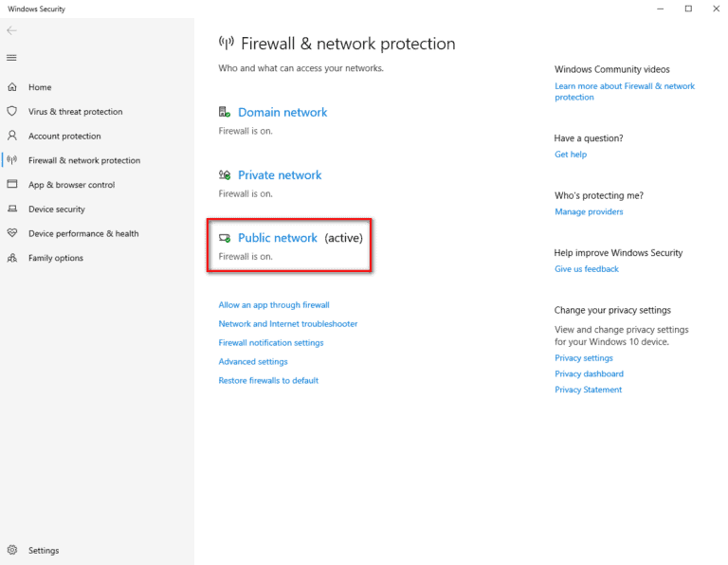Open firewall Advanced settings
Viewport: 728px width, 565px height.
pos(253,361)
